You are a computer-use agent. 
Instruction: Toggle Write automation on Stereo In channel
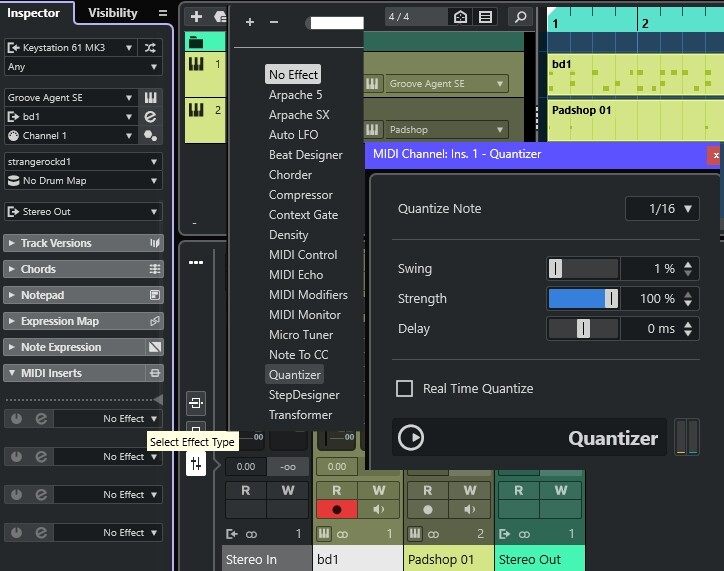[288, 490]
